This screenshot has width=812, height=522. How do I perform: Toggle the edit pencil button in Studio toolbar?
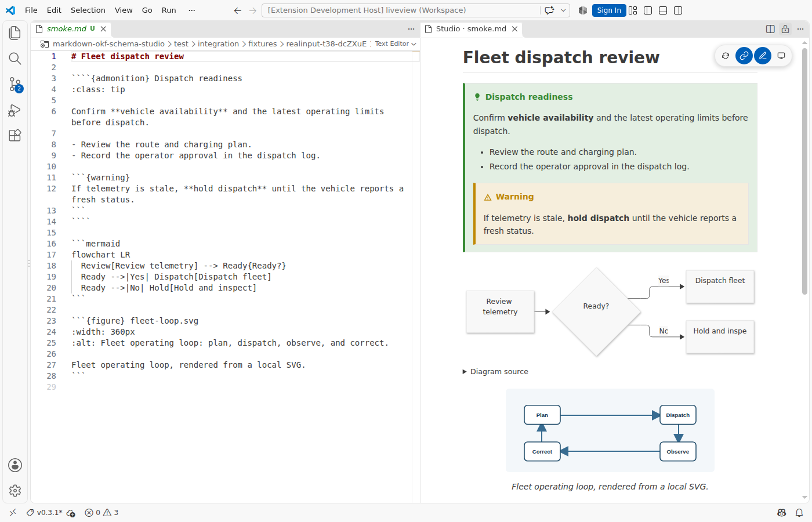click(763, 56)
